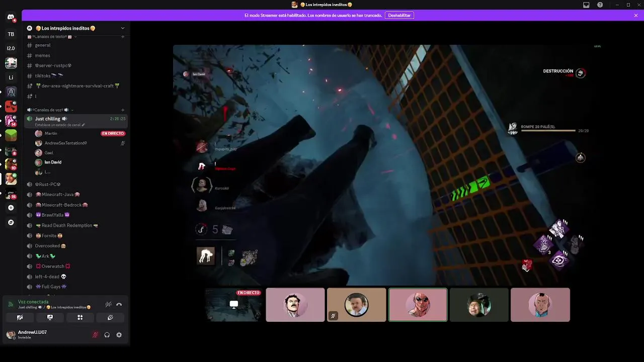Open the server icon with badge 8
644x362 pixels.
point(11,150)
